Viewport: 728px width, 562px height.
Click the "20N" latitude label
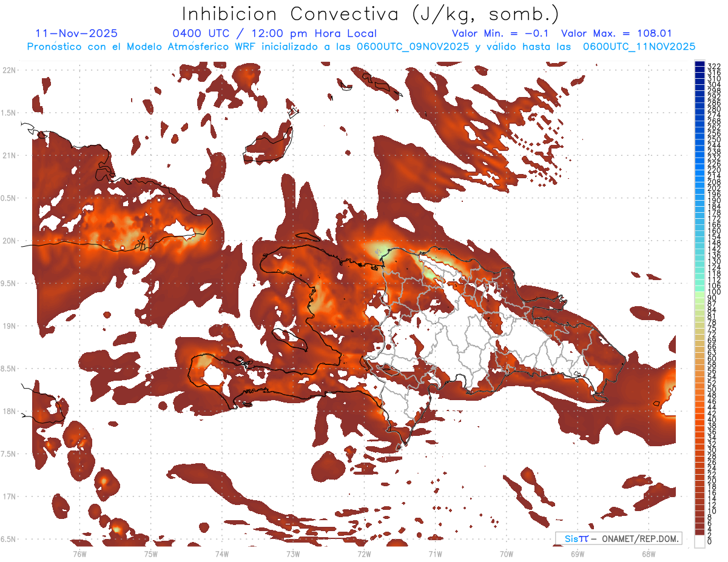pos(10,241)
